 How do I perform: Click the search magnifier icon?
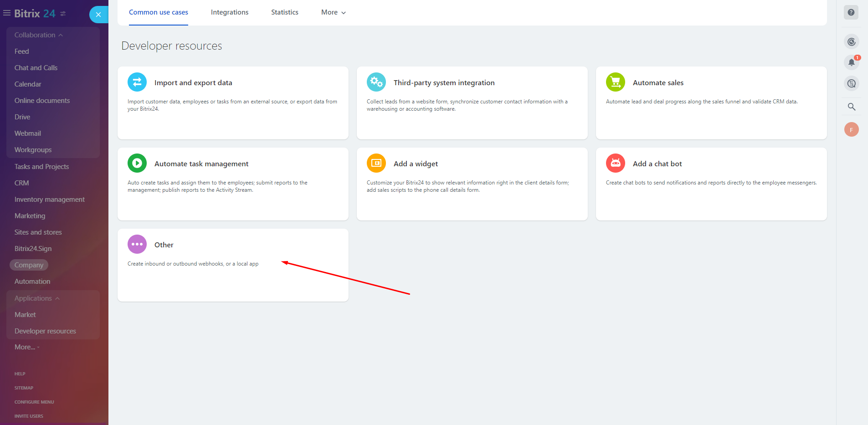click(851, 107)
